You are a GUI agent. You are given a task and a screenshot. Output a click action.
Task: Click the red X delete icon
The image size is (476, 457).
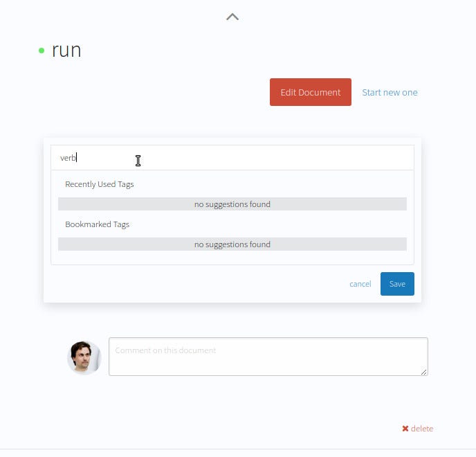pos(405,429)
